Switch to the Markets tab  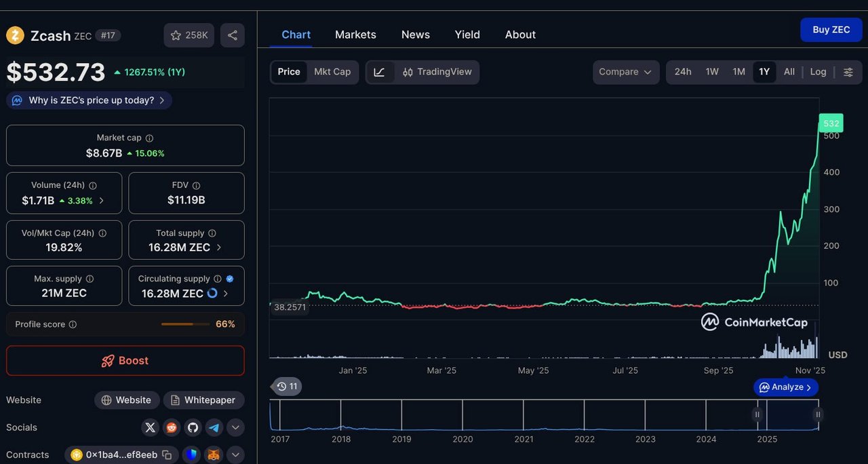pyautogui.click(x=355, y=35)
